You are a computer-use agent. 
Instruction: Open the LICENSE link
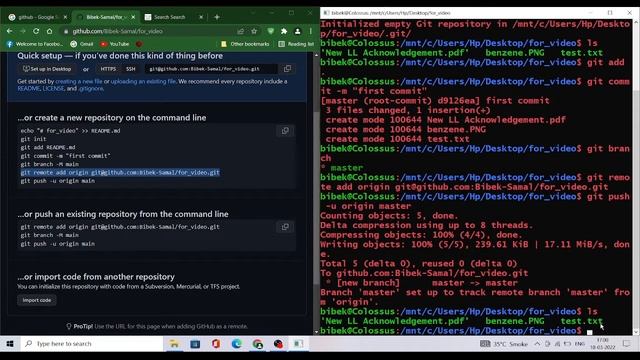point(53,88)
